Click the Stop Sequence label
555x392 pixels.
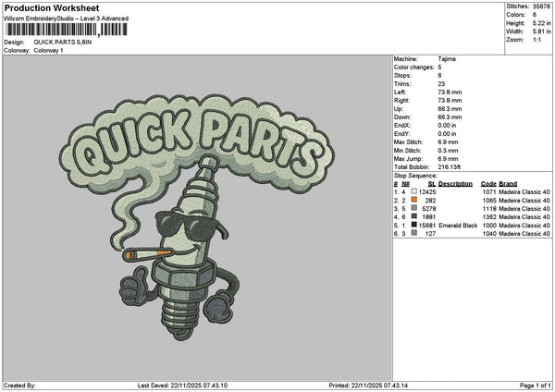(x=415, y=176)
